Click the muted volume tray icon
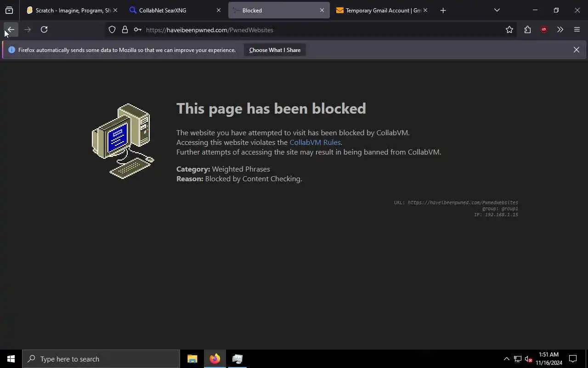Screen dimensions: 588x368 (528, 359)
